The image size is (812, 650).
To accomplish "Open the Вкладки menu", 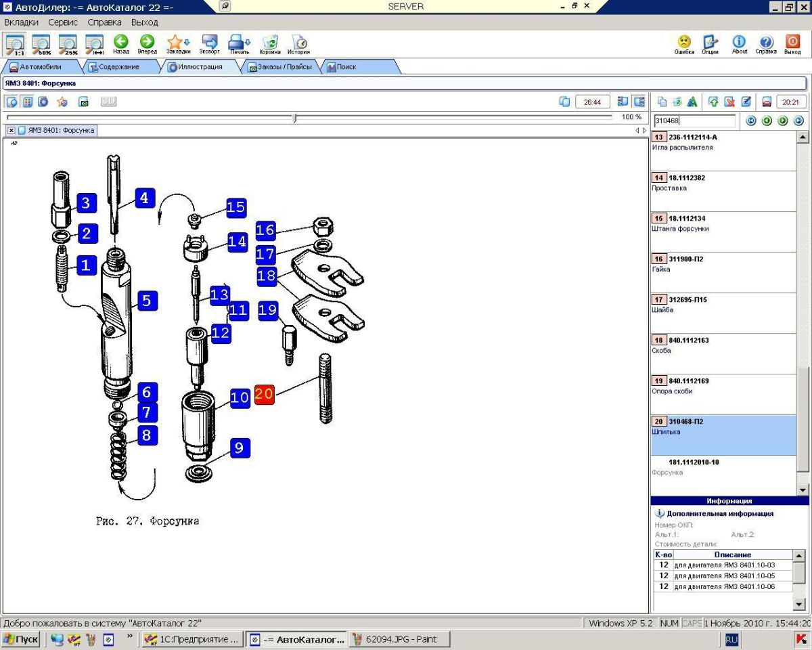I will (x=21, y=22).
